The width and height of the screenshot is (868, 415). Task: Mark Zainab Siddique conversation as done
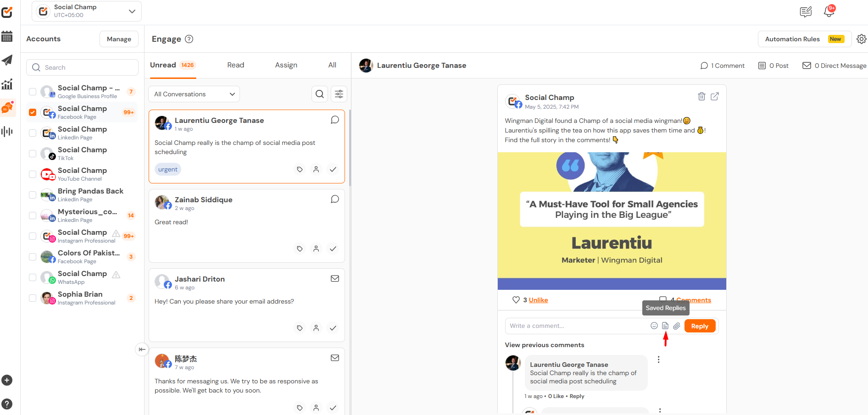[333, 249]
